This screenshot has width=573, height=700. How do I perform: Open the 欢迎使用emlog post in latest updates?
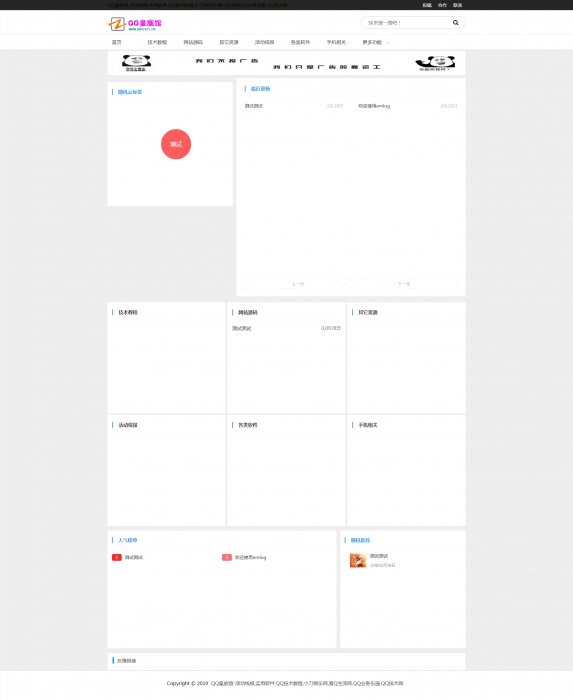pos(374,106)
